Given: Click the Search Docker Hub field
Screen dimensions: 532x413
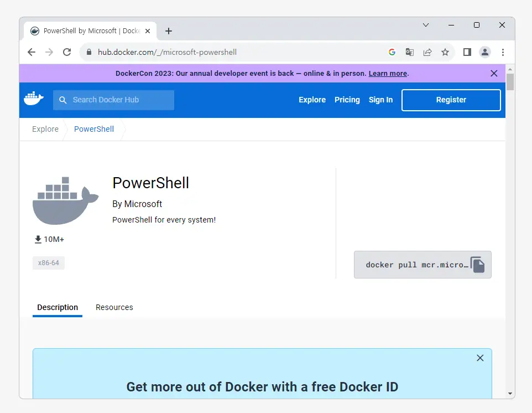Looking at the screenshot, I should (113, 100).
